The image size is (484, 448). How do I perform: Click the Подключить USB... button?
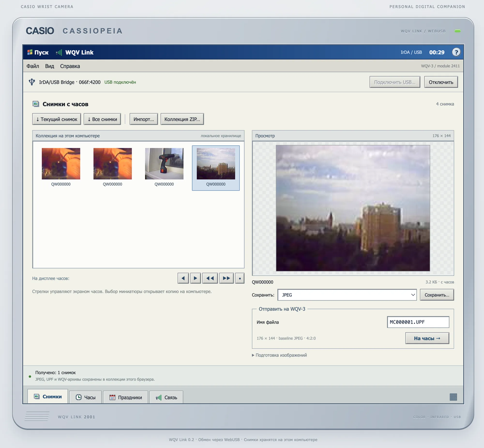point(395,82)
